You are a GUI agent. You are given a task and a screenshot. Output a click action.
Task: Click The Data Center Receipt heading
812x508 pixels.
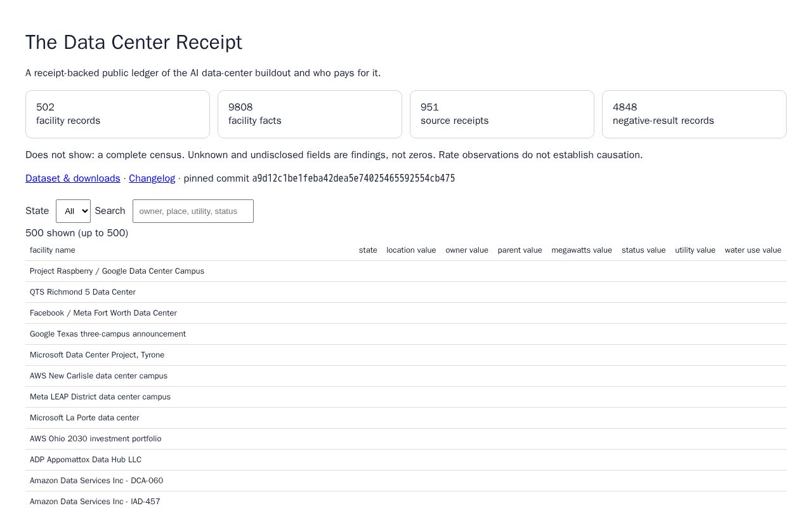pos(134,42)
